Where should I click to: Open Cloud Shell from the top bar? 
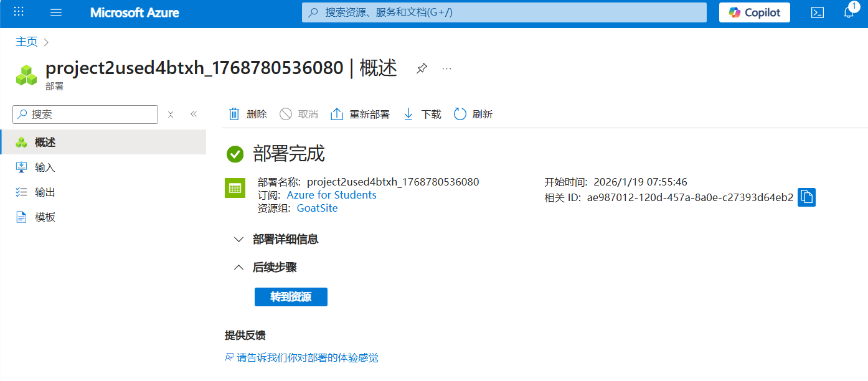coord(818,12)
